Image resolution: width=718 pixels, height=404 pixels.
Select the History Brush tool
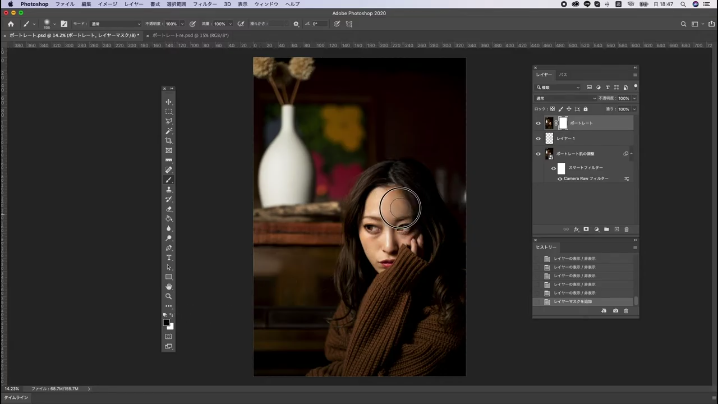coord(169,199)
